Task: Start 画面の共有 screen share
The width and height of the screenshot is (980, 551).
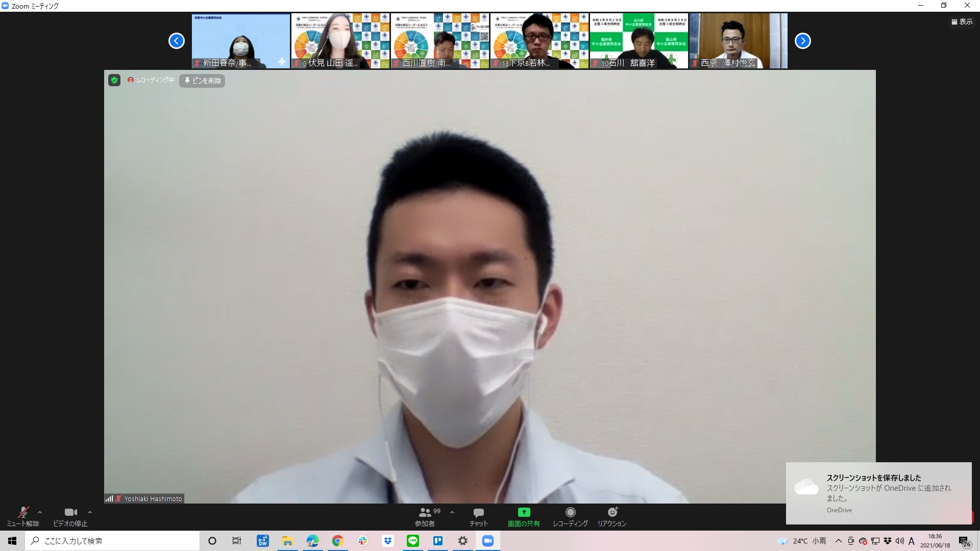Action: coord(524,517)
